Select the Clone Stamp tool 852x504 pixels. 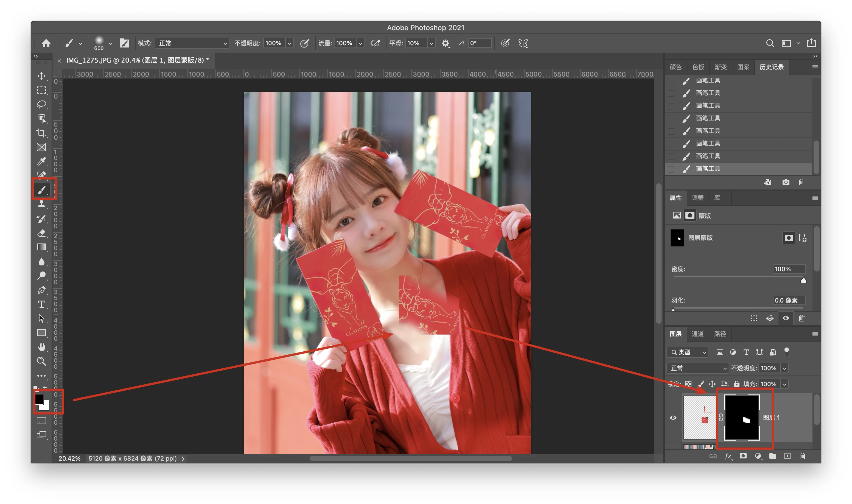(41, 205)
